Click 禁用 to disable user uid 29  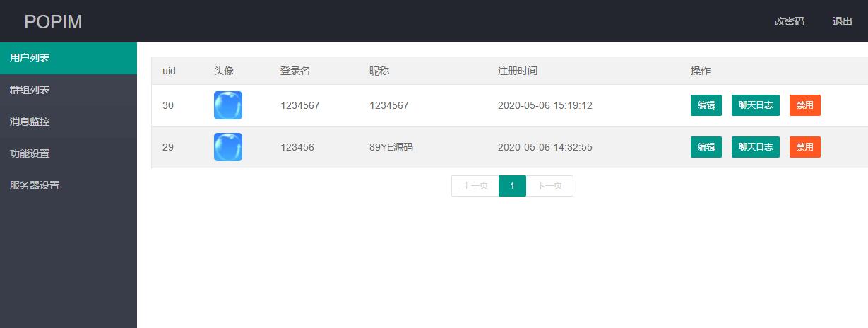[x=804, y=147]
